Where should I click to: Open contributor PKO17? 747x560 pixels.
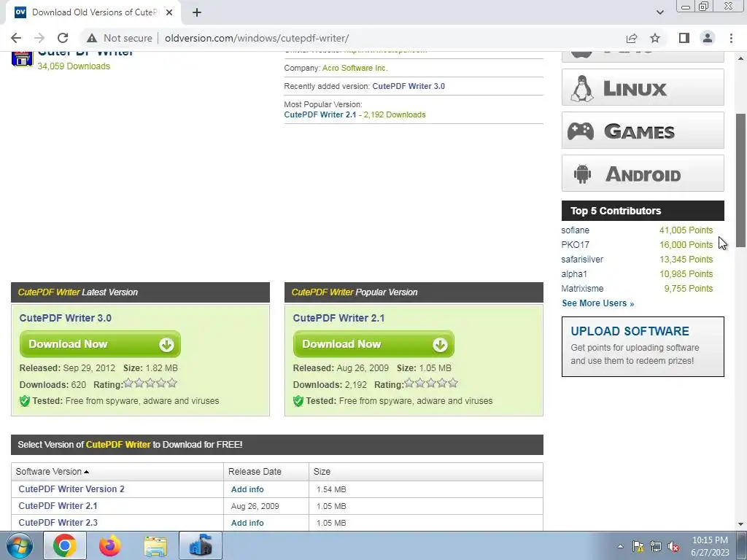click(575, 245)
